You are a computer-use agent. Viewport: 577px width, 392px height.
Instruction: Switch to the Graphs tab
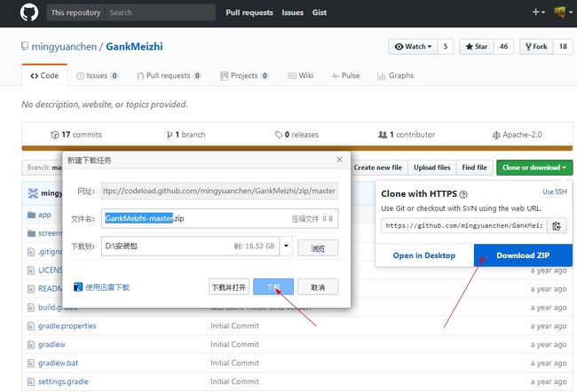396,75
